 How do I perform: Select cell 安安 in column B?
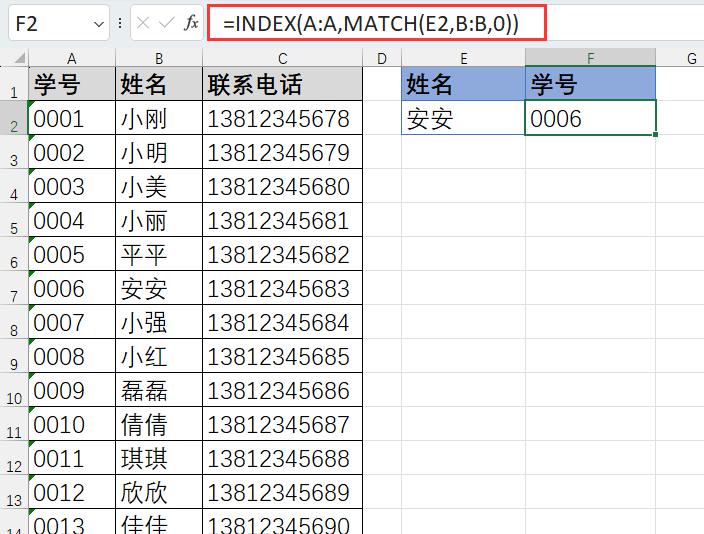point(159,288)
